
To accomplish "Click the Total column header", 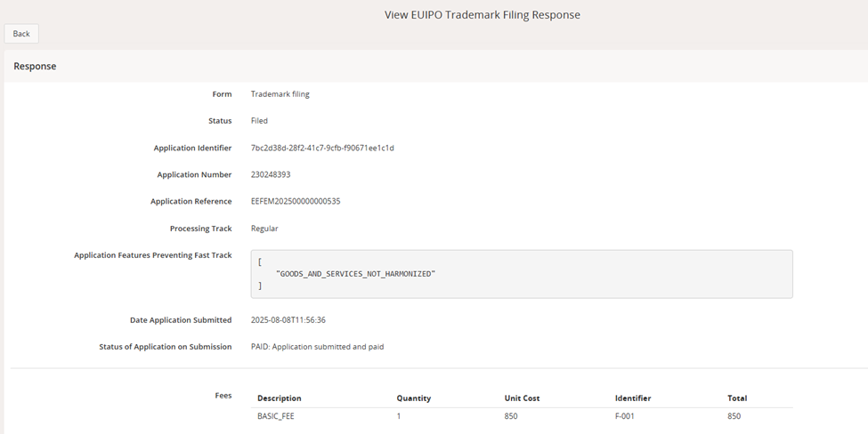I will [737, 398].
